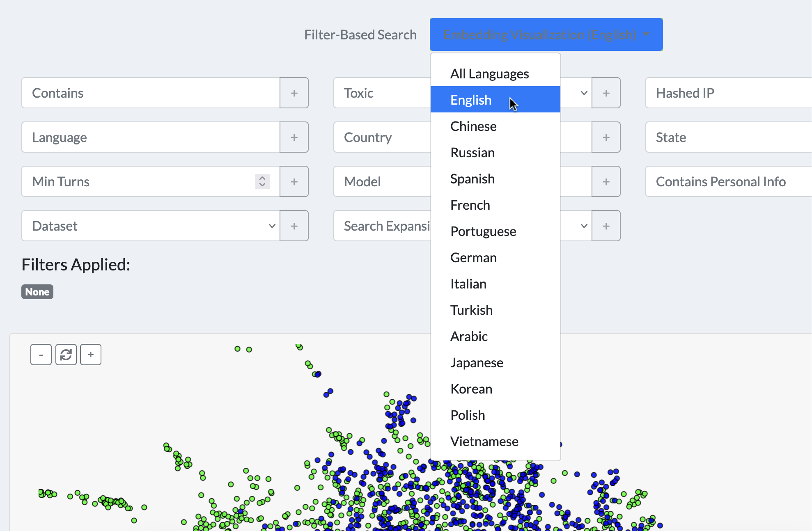The width and height of the screenshot is (812, 531).
Task: Click plus button beside Country filter
Action: (x=606, y=137)
